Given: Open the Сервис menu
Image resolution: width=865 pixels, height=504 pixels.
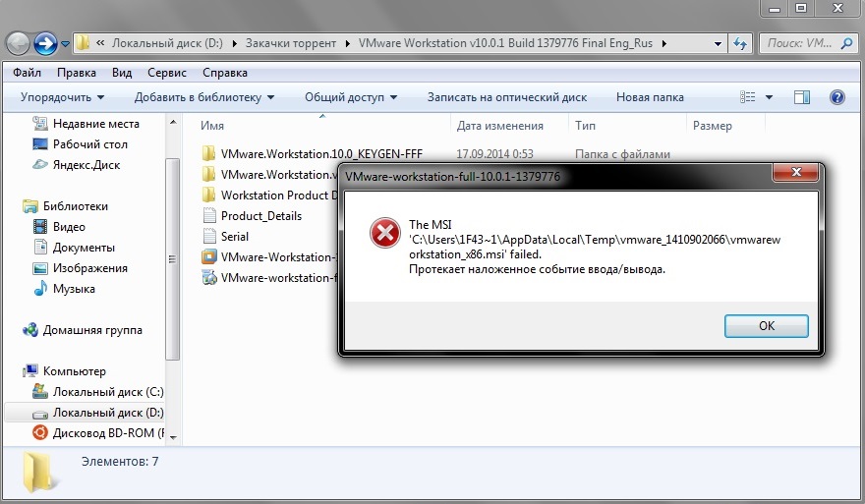Looking at the screenshot, I should (x=167, y=73).
